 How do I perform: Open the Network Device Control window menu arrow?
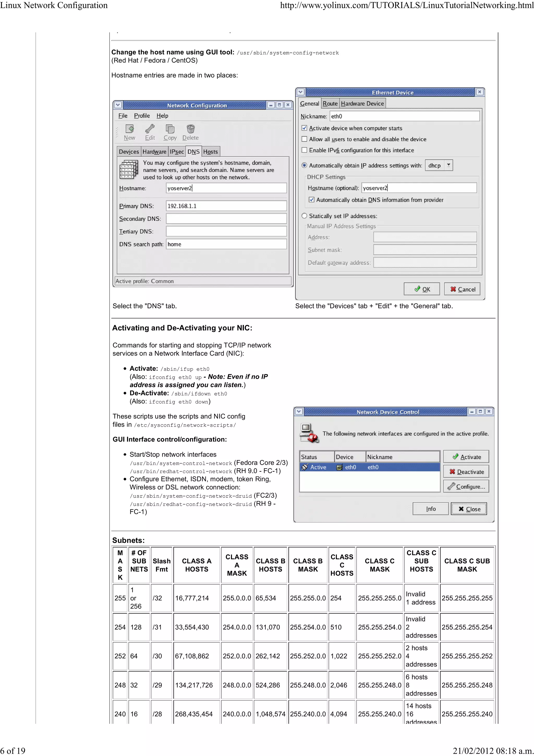pos(299,412)
